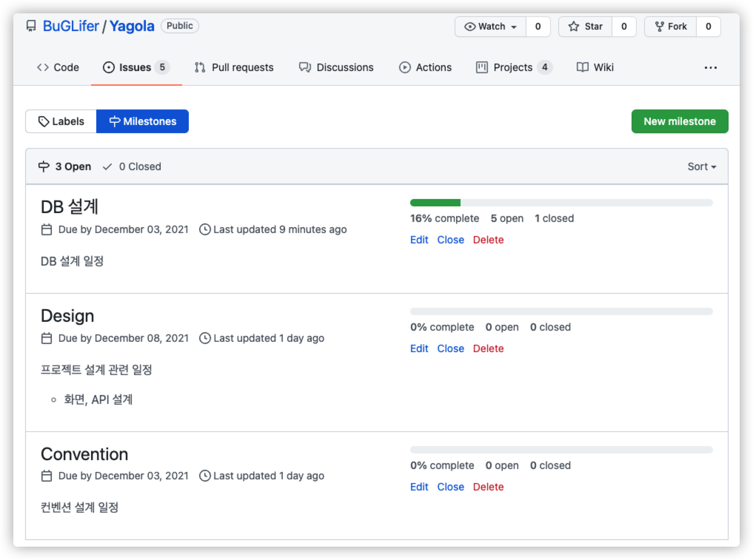Switch to the Code tab

click(58, 67)
